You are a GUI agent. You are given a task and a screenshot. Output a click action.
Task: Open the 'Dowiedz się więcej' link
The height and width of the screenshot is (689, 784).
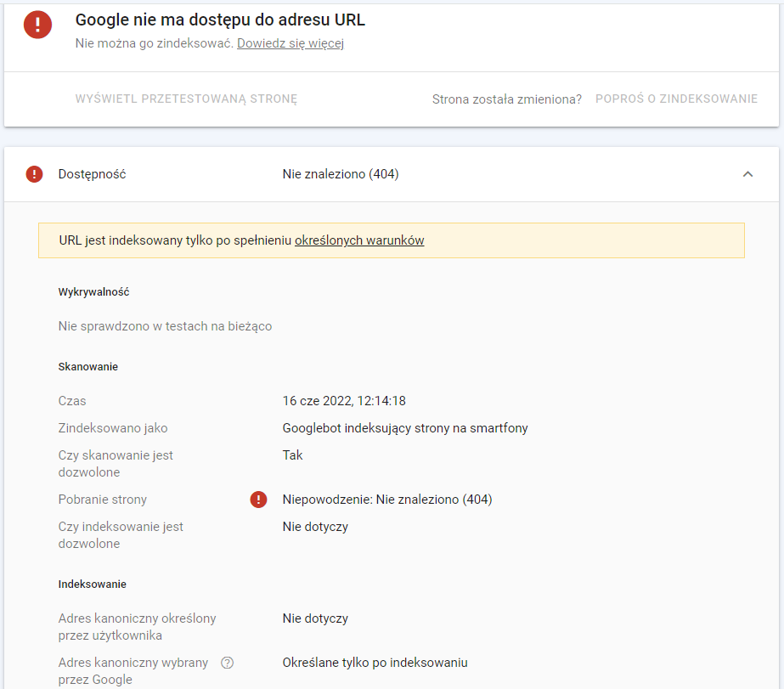(x=290, y=43)
